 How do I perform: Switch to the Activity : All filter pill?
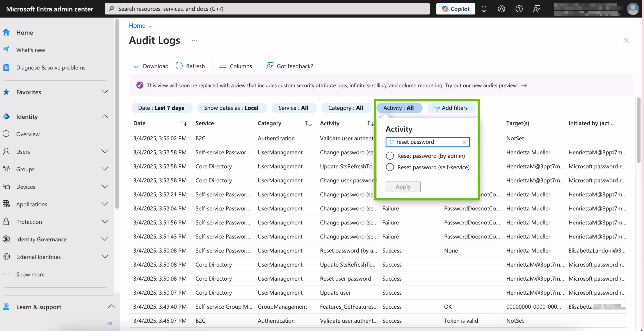tap(399, 108)
